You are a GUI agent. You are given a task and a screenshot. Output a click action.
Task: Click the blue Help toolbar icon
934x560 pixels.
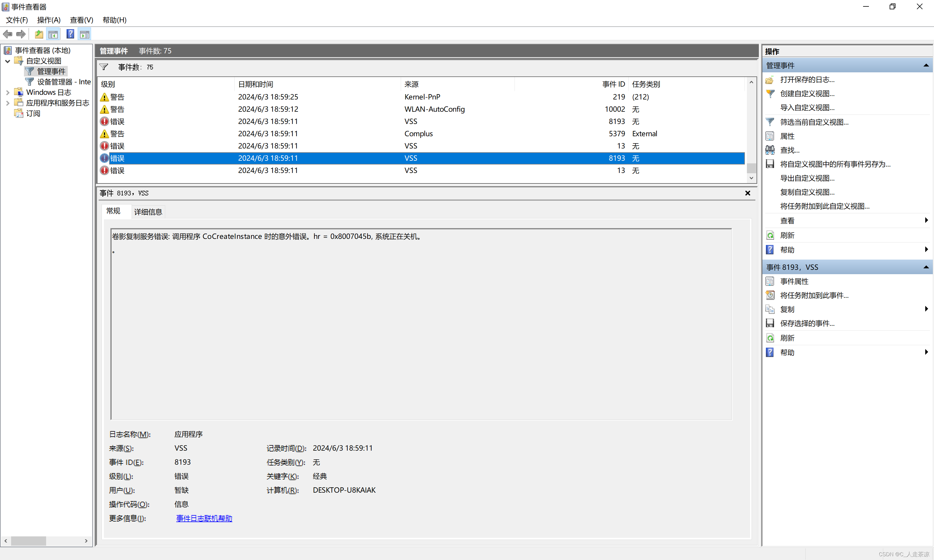[x=70, y=34]
